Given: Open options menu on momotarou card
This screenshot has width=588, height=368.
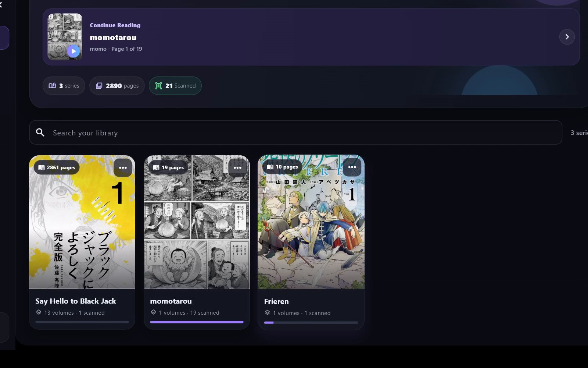Looking at the screenshot, I should 237,168.
